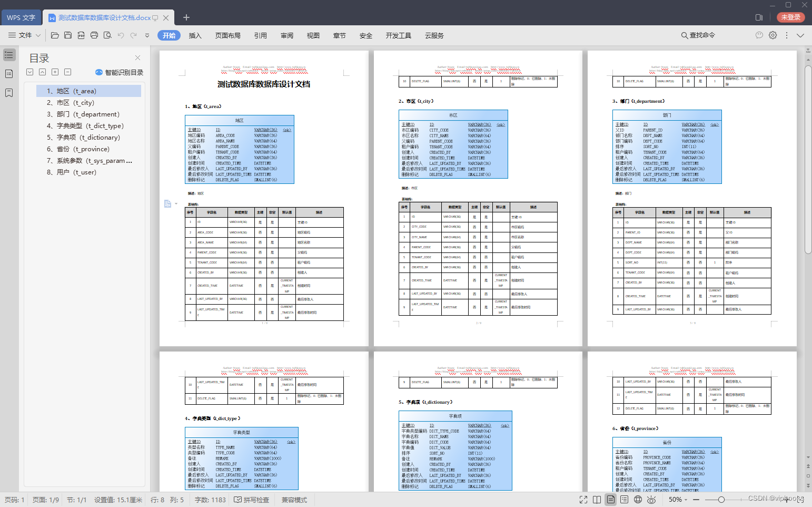Close the 测试数据库数据库设计文档.docx tab
This screenshot has width=812, height=507.
[166, 17]
